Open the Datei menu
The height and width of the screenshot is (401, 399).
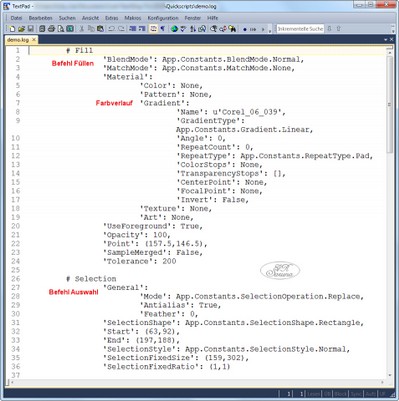pos(16,18)
